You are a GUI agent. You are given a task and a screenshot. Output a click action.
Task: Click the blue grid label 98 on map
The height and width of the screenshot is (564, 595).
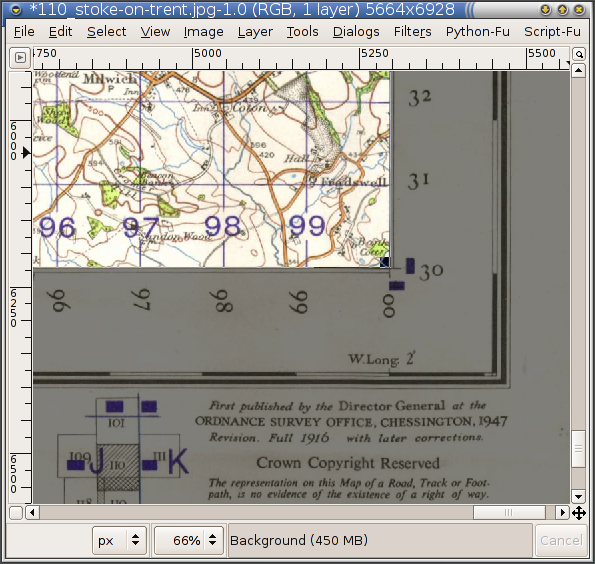pos(222,227)
